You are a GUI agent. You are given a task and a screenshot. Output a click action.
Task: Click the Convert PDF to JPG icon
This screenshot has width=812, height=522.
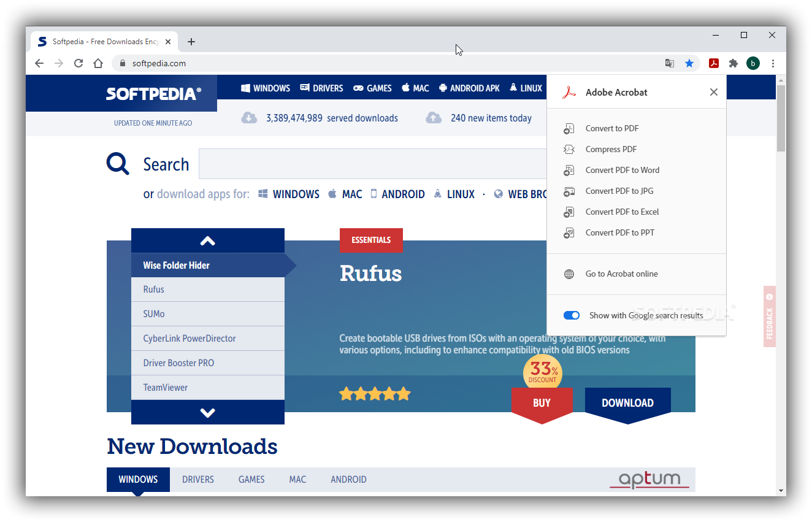tap(569, 191)
